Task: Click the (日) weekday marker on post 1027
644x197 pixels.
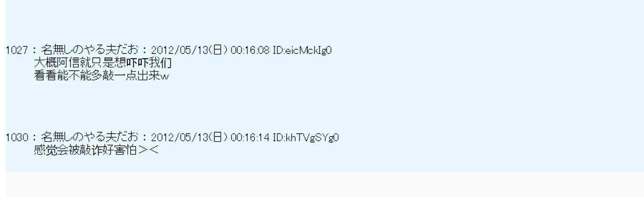Action: 216,50
